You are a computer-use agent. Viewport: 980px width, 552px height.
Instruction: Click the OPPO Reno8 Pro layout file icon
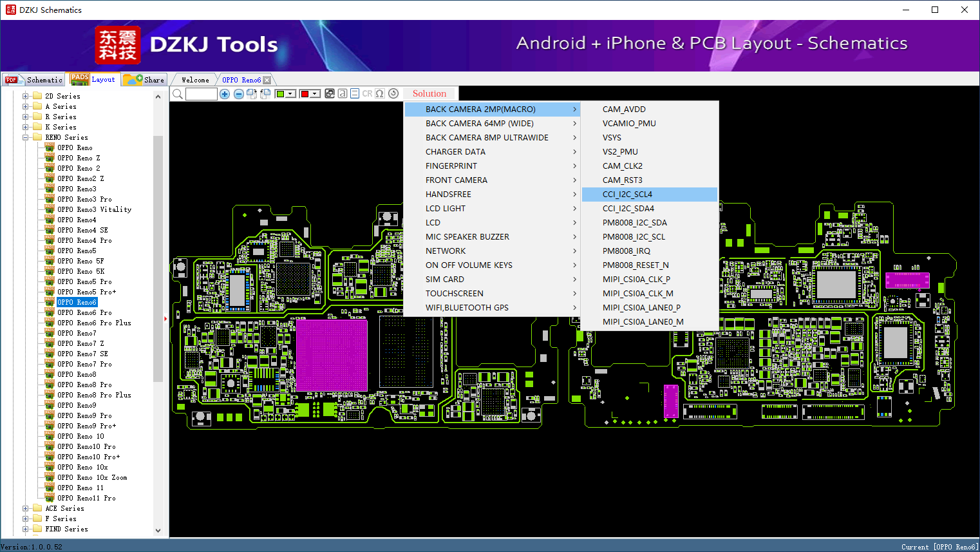click(50, 385)
